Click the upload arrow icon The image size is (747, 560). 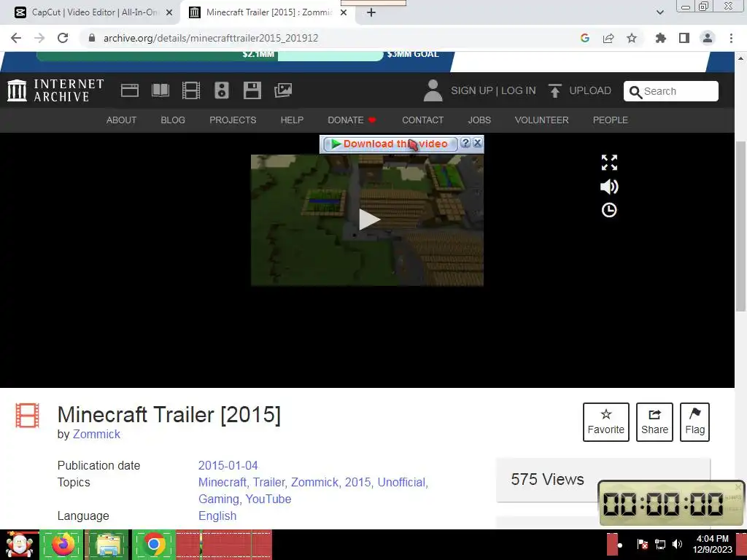pos(554,90)
